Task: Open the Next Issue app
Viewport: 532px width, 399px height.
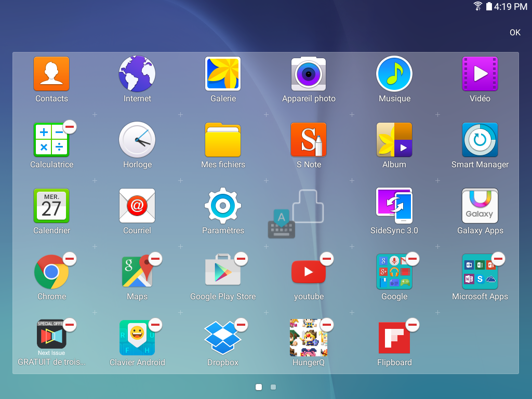Action: click(x=51, y=334)
